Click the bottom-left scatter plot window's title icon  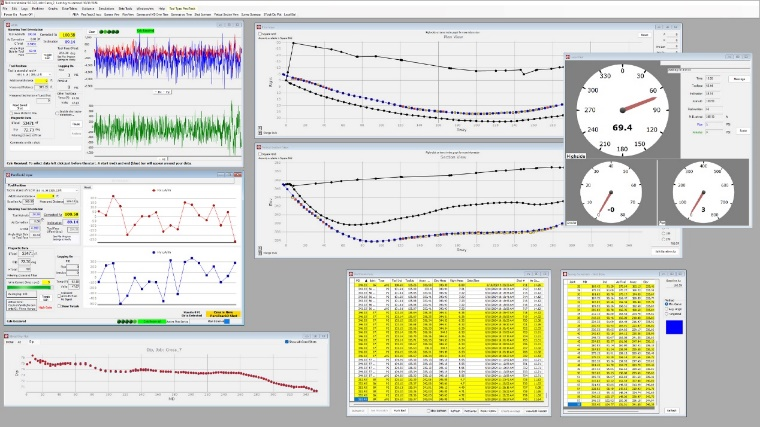pos(4,335)
